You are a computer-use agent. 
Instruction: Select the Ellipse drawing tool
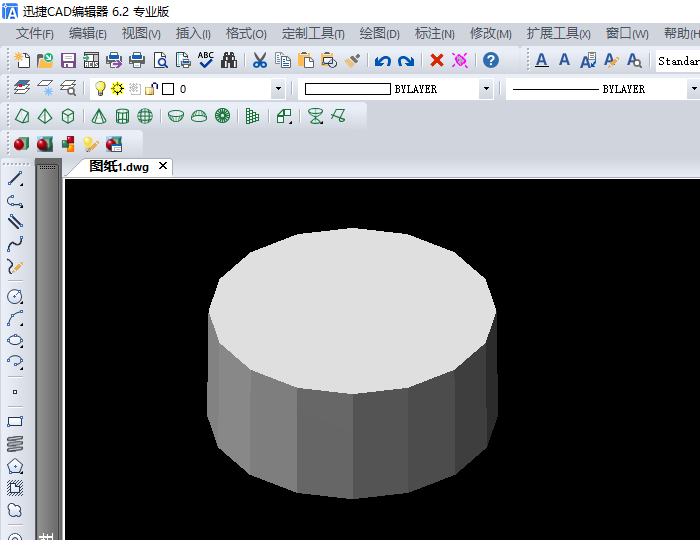pyautogui.click(x=15, y=340)
